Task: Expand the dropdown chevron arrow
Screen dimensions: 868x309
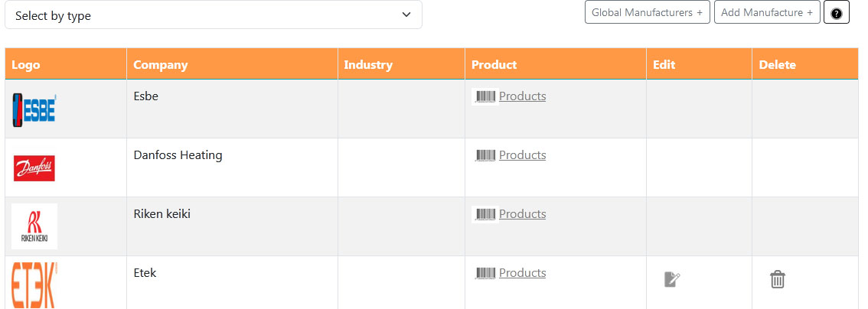Action: click(x=406, y=15)
